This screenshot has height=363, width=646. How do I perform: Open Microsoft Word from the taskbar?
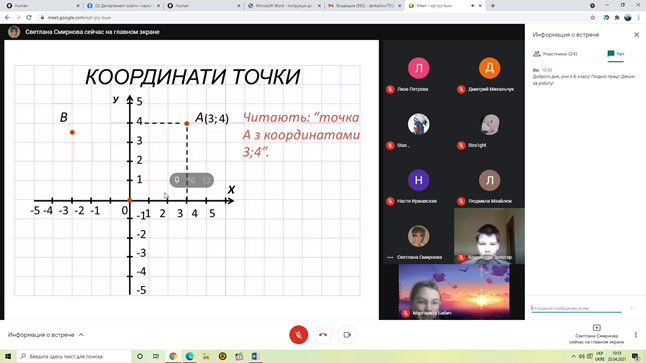point(255,356)
